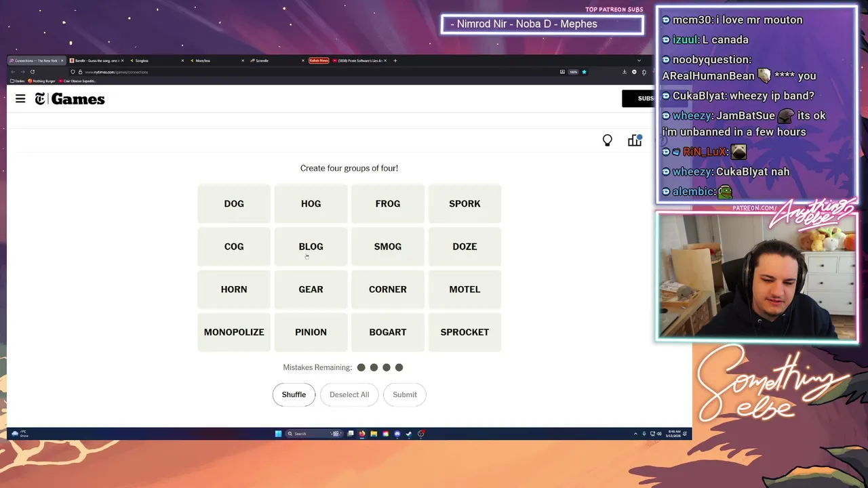Pick the MOTEL word tile
Screen dimensions: 868x488
465,289
